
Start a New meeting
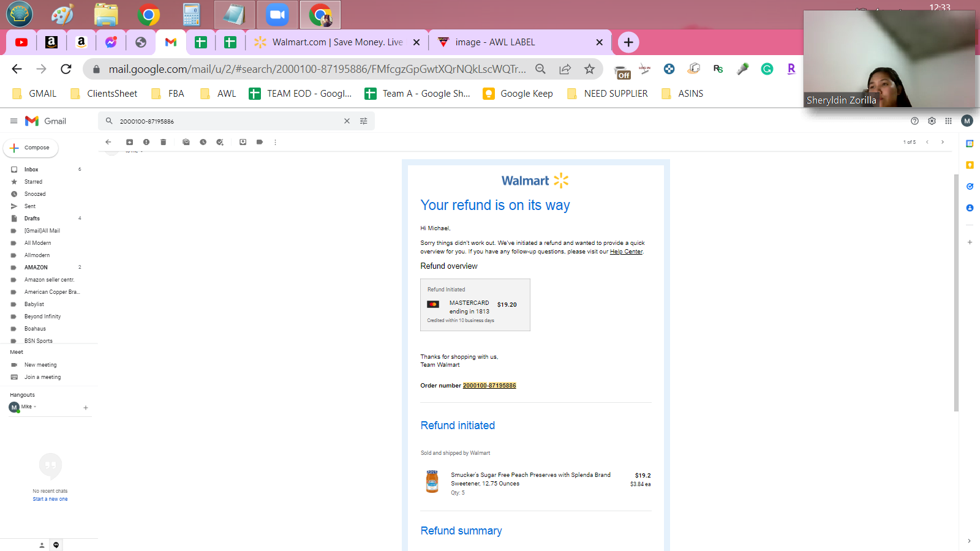(40, 365)
